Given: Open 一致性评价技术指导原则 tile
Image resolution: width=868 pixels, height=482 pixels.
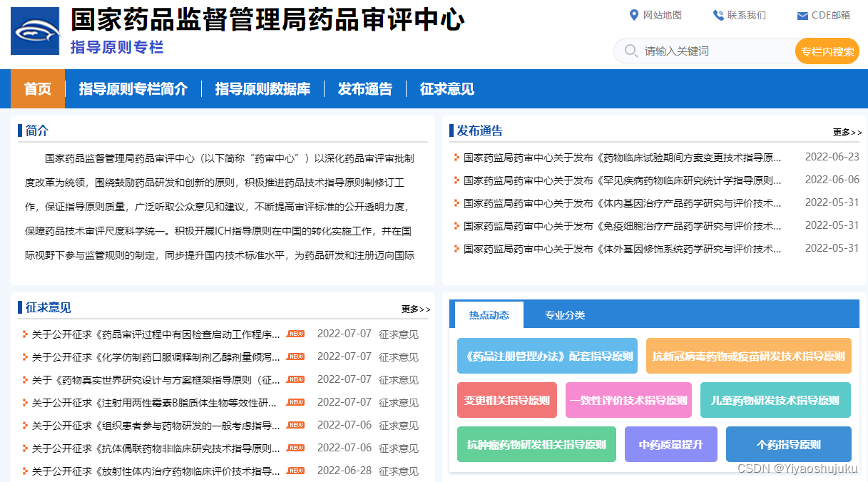Looking at the screenshot, I should (x=628, y=400).
